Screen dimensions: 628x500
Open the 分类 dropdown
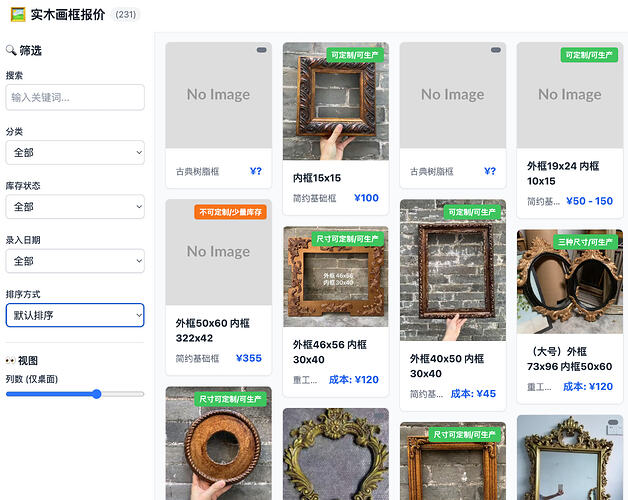(75, 152)
